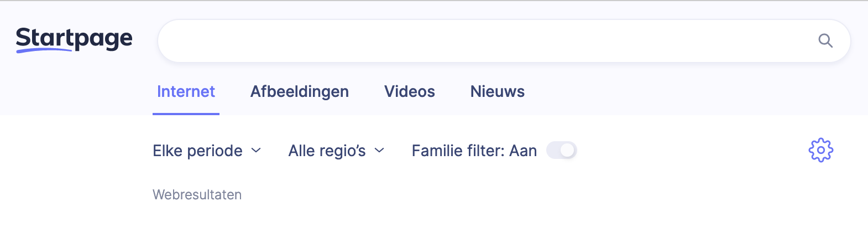Switch to the Afbeeldingen tab
The height and width of the screenshot is (227, 868).
[x=300, y=91]
